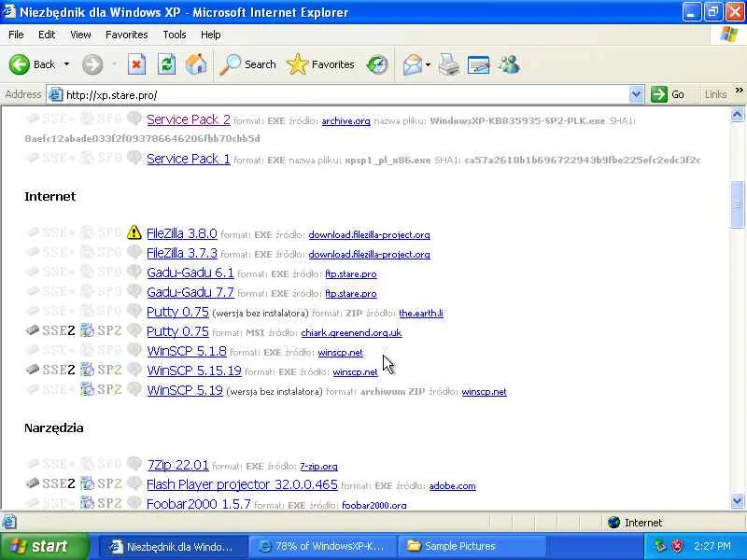Click the Edit page toolbar icon
747x560 pixels.
(479, 64)
